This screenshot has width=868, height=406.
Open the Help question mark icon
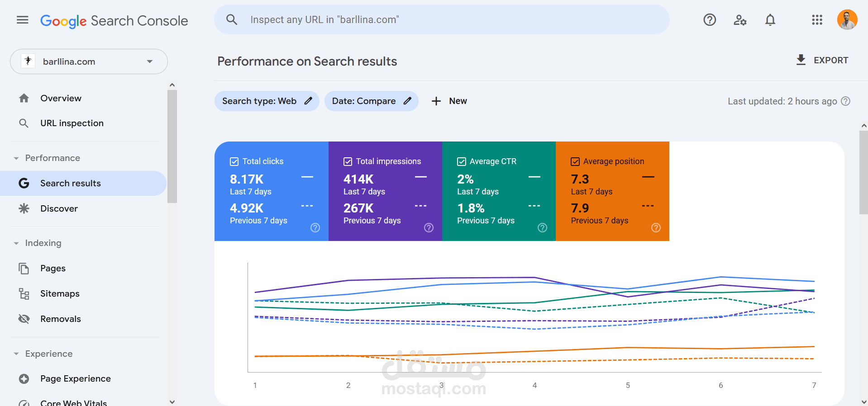click(710, 20)
